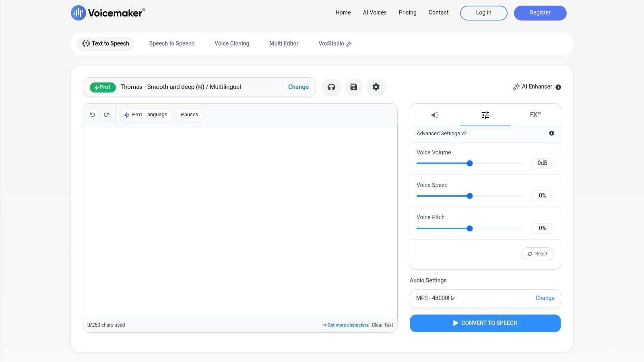Click the AI Enhancer sparkle option
The height and width of the screenshot is (362, 644).
(x=532, y=86)
